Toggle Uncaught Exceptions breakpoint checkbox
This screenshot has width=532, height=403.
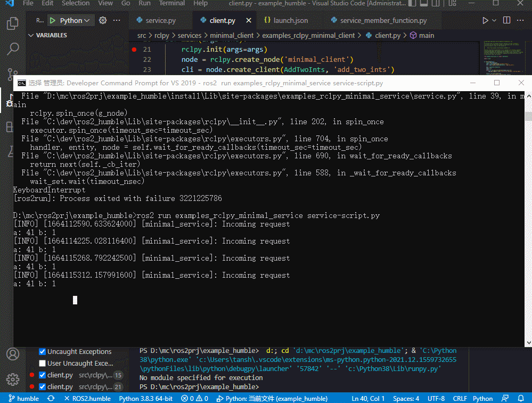click(43, 351)
